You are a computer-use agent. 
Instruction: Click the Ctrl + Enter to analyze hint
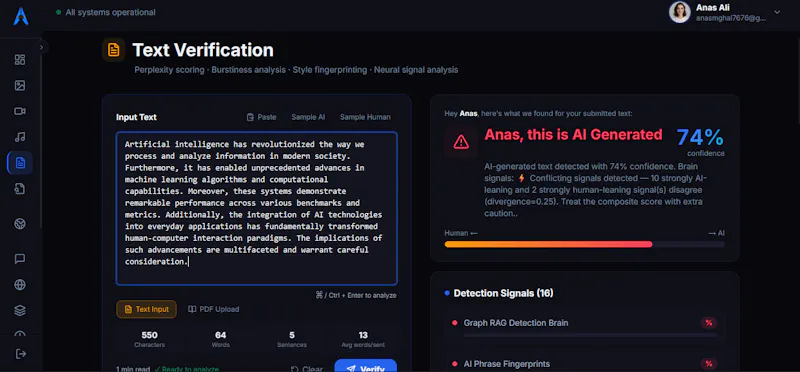[356, 295]
